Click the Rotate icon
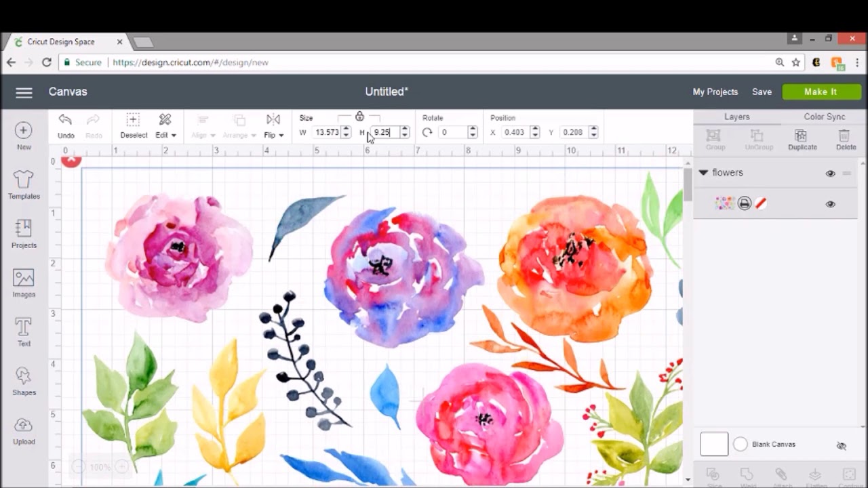868x488 pixels. pyautogui.click(x=427, y=132)
